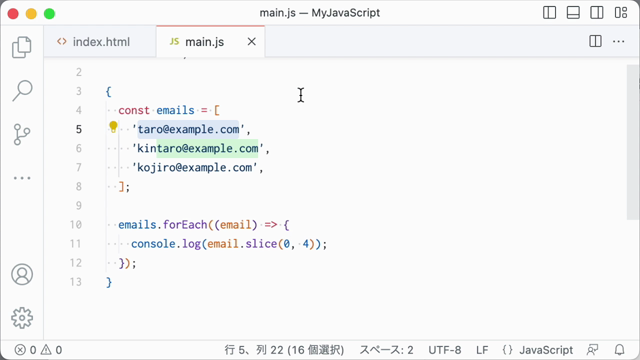
Task: Open the Accounts menu icon
Action: click(22, 274)
